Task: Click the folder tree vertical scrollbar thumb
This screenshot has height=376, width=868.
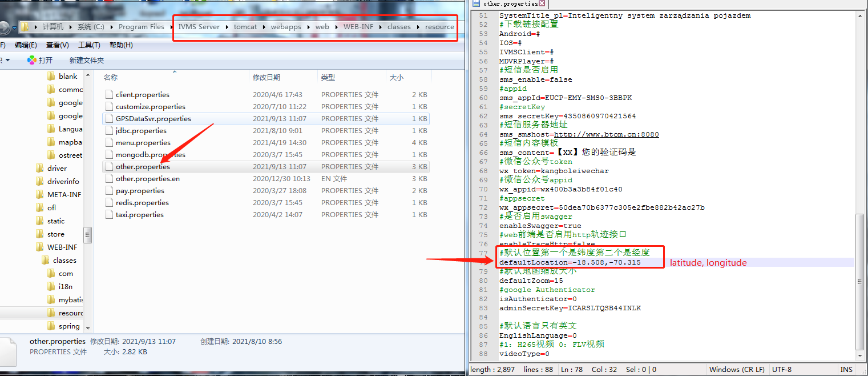Action: [x=88, y=234]
